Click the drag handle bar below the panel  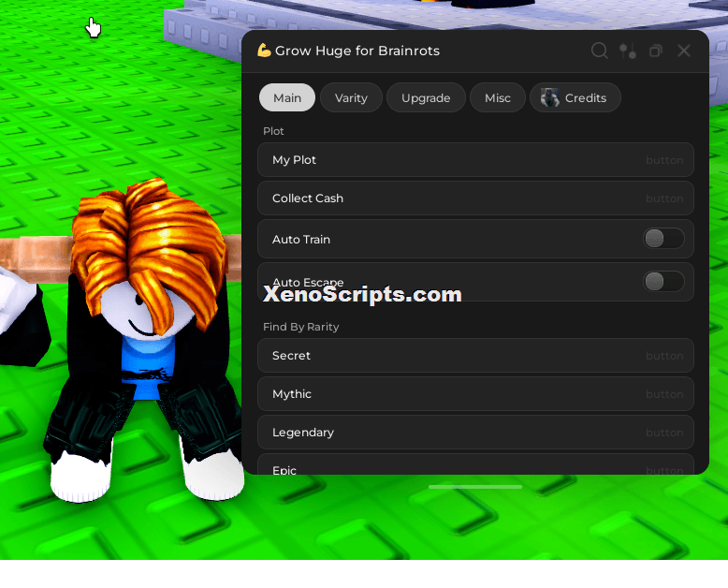point(475,487)
